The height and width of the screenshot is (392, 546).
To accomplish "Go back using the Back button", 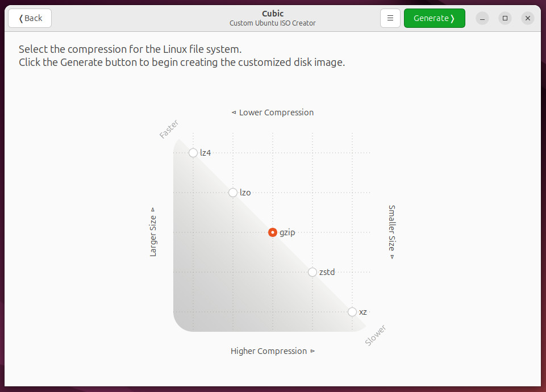I will click(x=30, y=18).
